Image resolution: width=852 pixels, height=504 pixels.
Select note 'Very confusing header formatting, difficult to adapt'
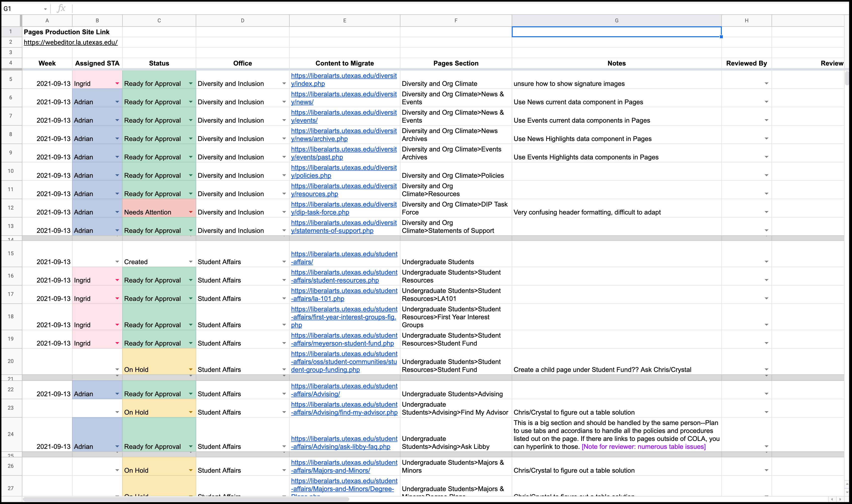click(587, 212)
